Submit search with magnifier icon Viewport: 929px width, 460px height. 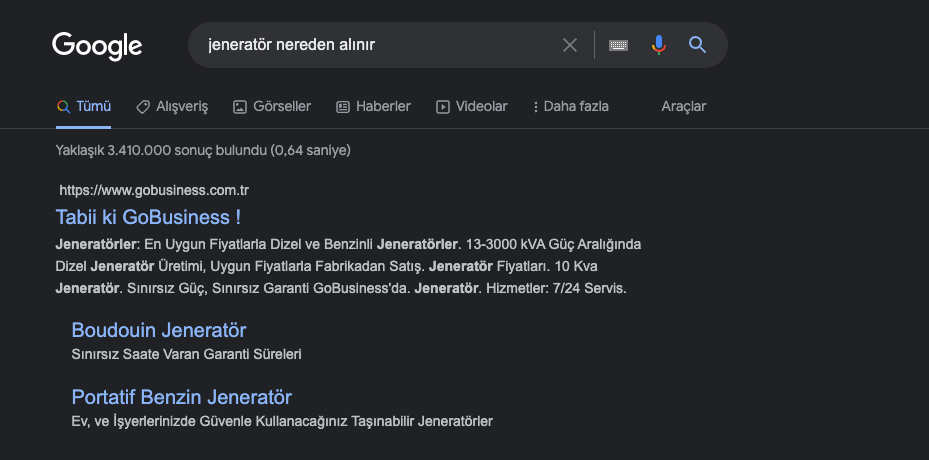(x=697, y=45)
